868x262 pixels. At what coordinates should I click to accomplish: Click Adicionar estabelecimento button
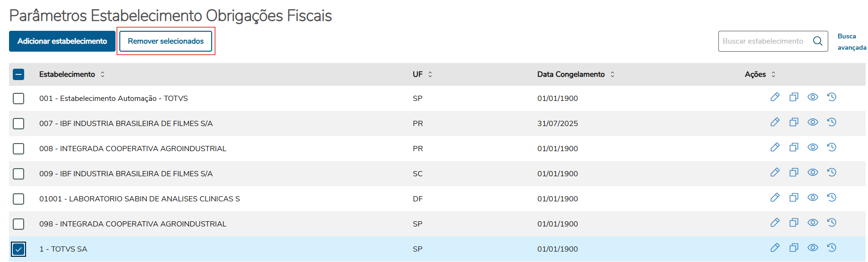62,41
